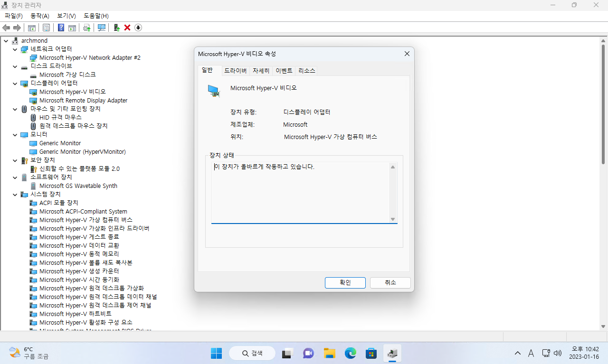Click the 취소 button
The width and height of the screenshot is (608, 364).
[x=390, y=282]
